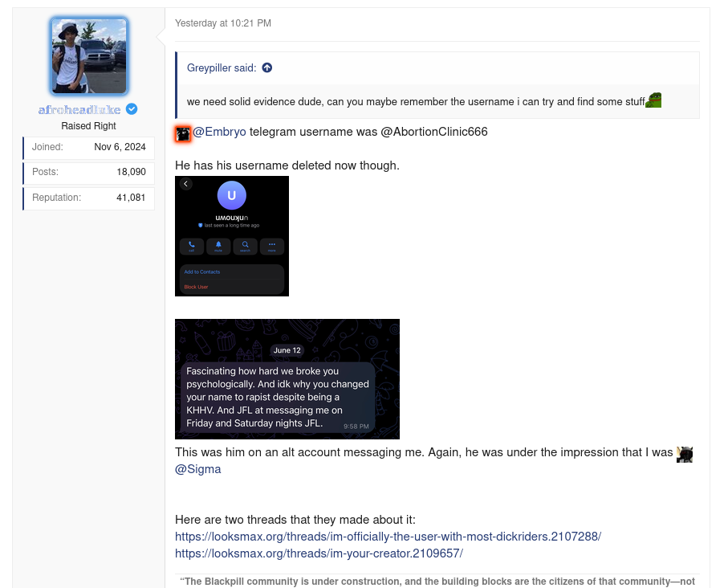The image size is (728, 588).
Task: Open afroheadluke username profile link
Action: click(79, 110)
